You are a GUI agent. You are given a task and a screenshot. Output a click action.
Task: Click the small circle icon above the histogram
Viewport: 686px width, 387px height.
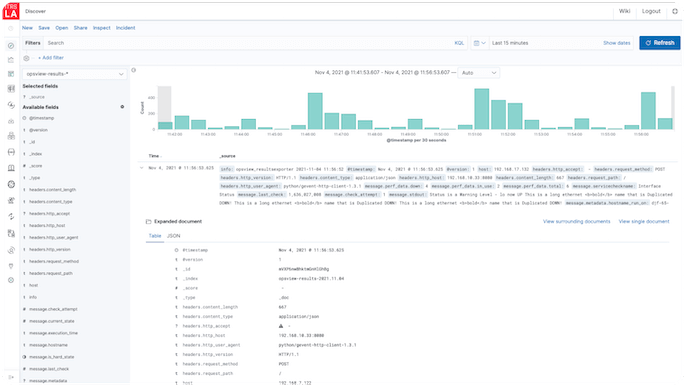[x=134, y=70]
